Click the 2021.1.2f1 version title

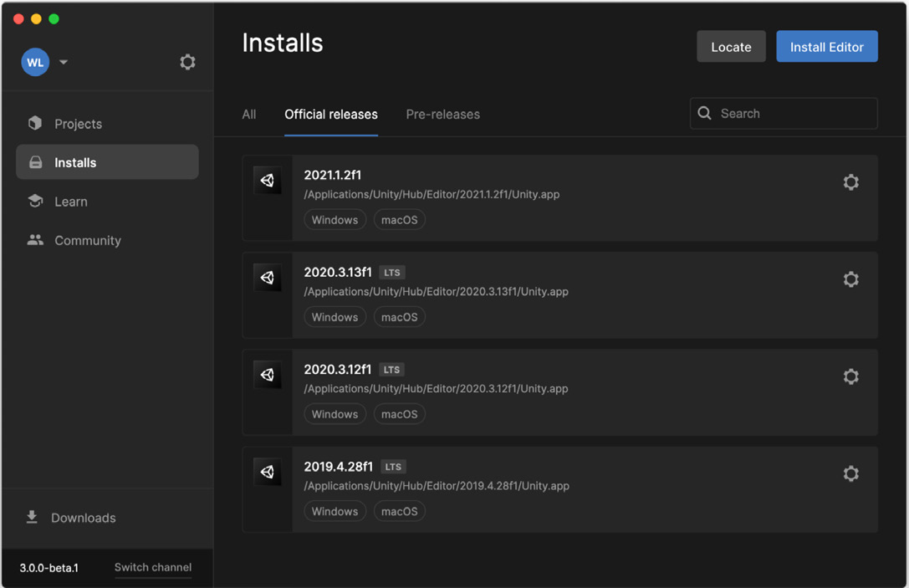[x=333, y=175]
